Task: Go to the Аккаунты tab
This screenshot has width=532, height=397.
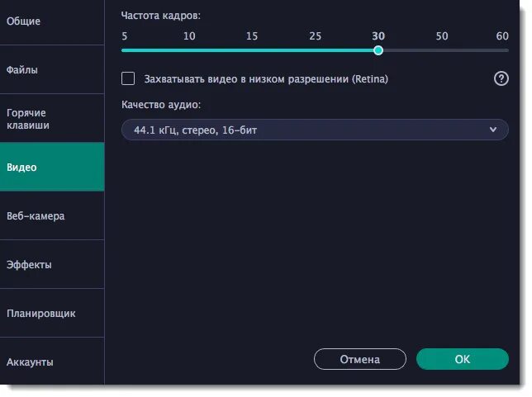Action: click(52, 362)
